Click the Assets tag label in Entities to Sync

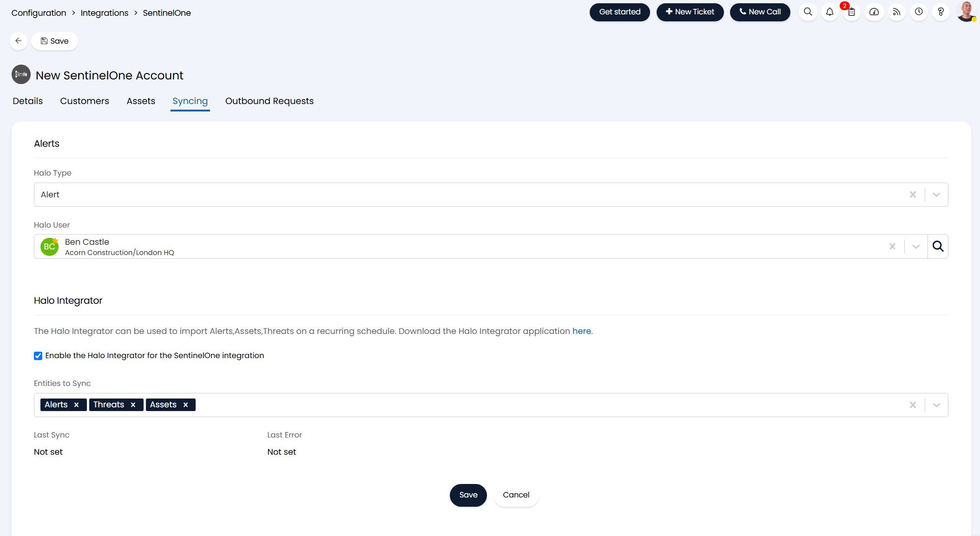[163, 405]
